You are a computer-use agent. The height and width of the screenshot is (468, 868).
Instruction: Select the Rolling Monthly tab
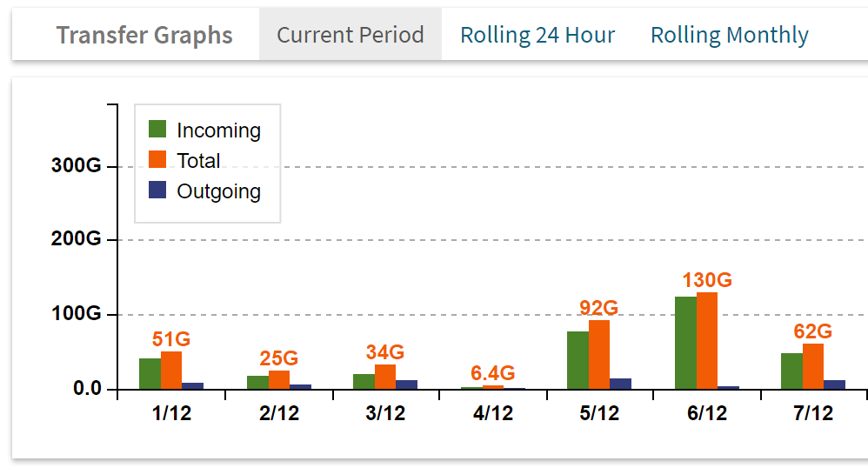tap(729, 35)
